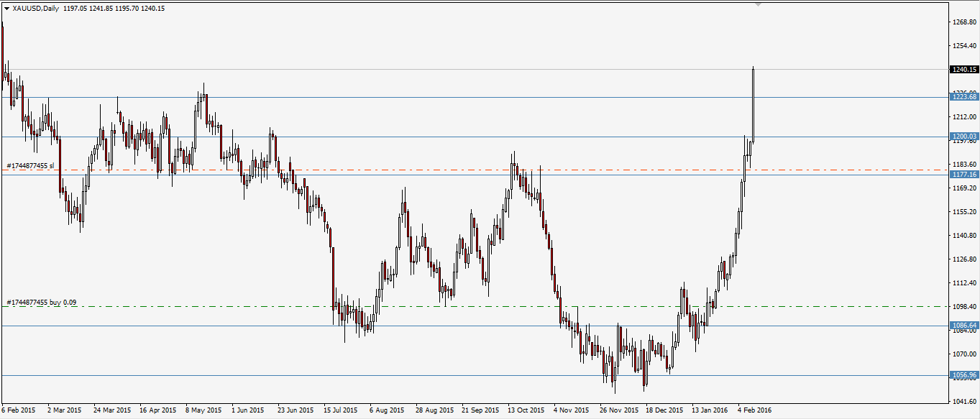Click the 2 Mar 2015 date label

[x=65, y=410]
